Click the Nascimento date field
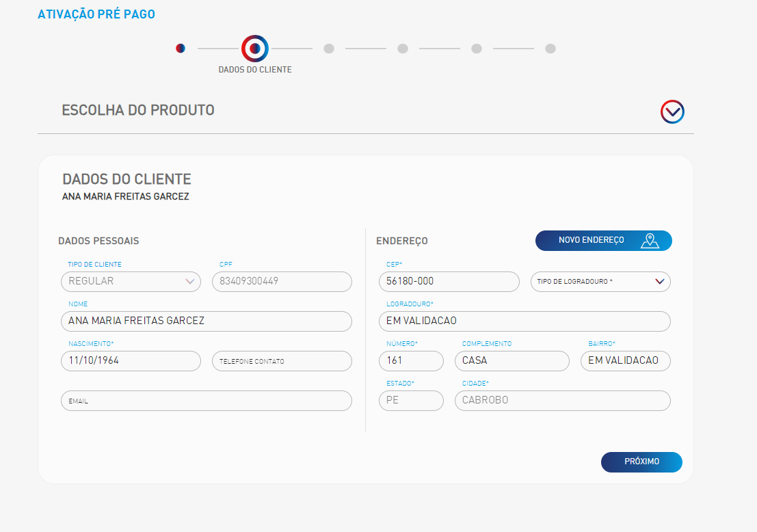757x532 pixels. (x=131, y=360)
